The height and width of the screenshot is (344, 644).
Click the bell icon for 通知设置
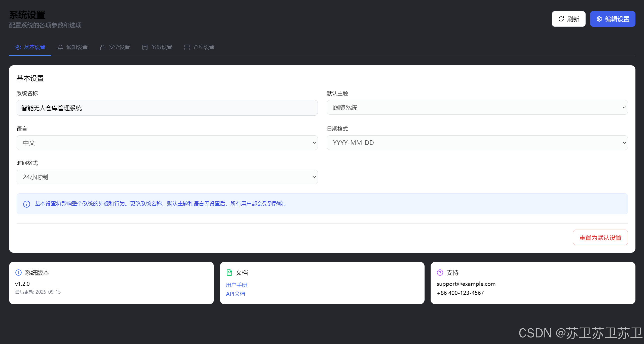pyautogui.click(x=60, y=47)
